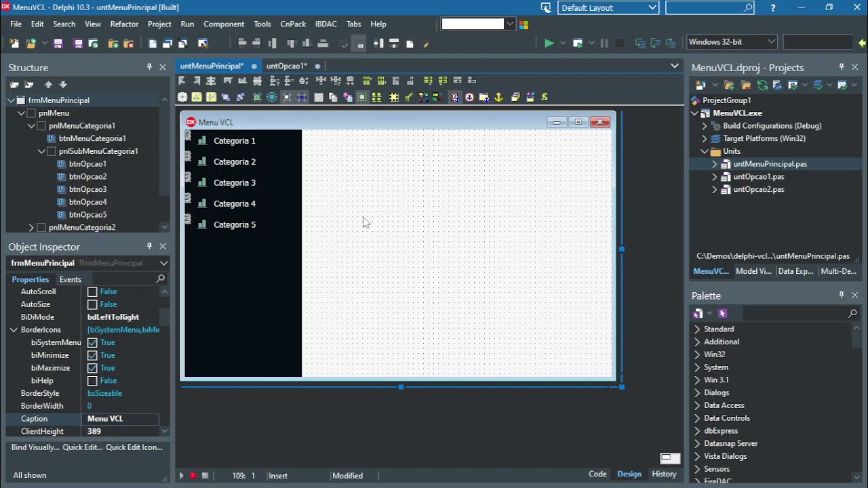Click the New Items icon in main toolbar

[14, 43]
